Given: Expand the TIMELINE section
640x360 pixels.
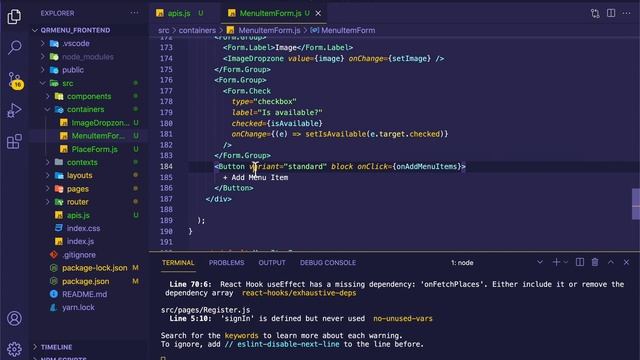Looking at the screenshot, I should [x=56, y=347].
